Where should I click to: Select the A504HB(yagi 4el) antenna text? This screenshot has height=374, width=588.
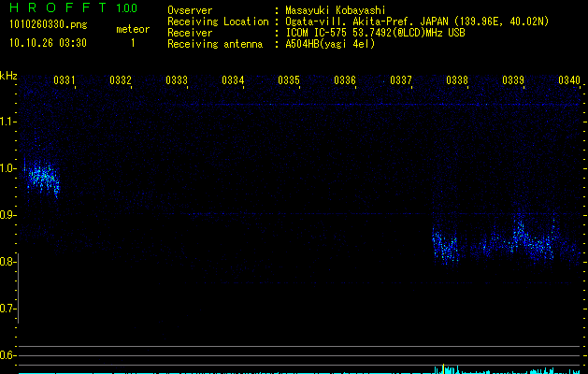pos(330,44)
